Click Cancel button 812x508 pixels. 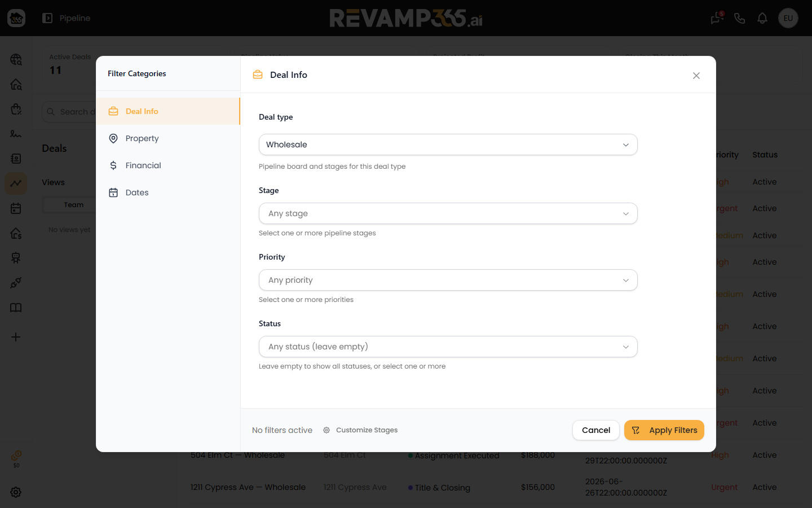596,430
